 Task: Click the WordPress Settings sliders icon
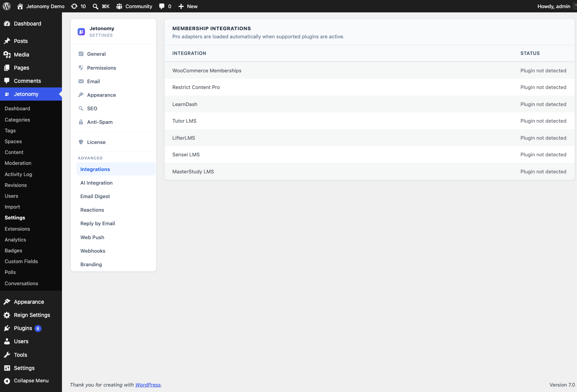(x=7, y=368)
